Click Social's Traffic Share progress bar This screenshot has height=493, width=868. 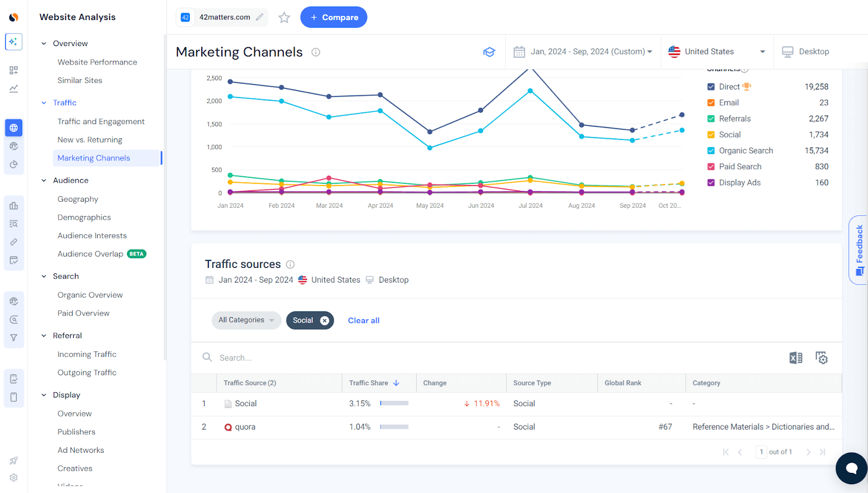tap(394, 403)
